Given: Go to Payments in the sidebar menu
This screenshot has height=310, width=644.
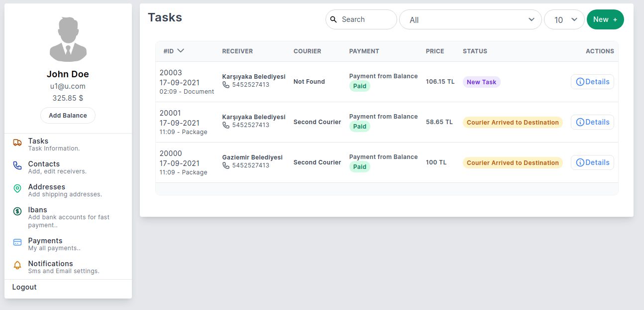Looking at the screenshot, I should coord(45,241).
